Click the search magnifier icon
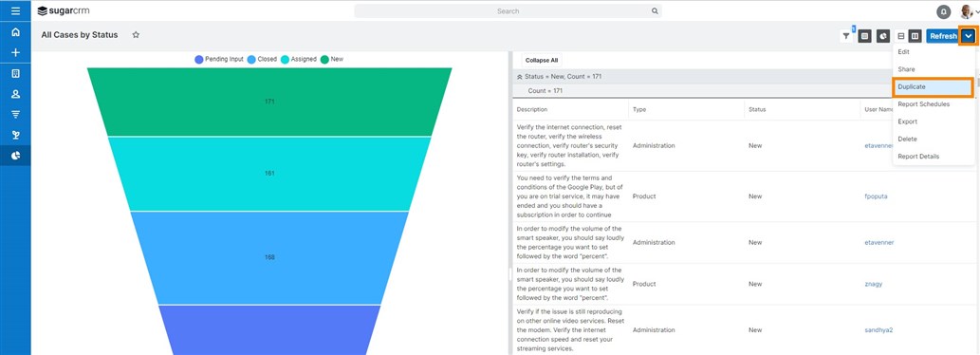Image resolution: width=980 pixels, height=355 pixels. [655, 10]
